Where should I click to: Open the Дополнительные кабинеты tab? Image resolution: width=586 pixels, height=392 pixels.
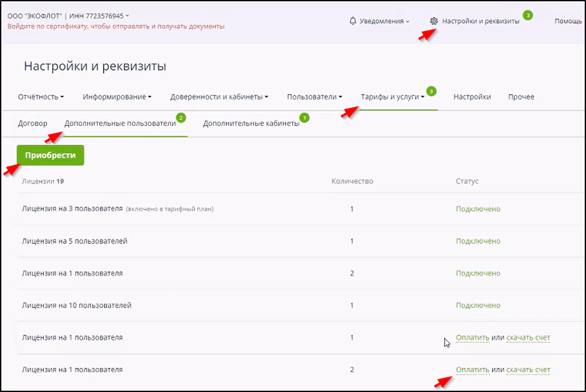click(x=251, y=123)
